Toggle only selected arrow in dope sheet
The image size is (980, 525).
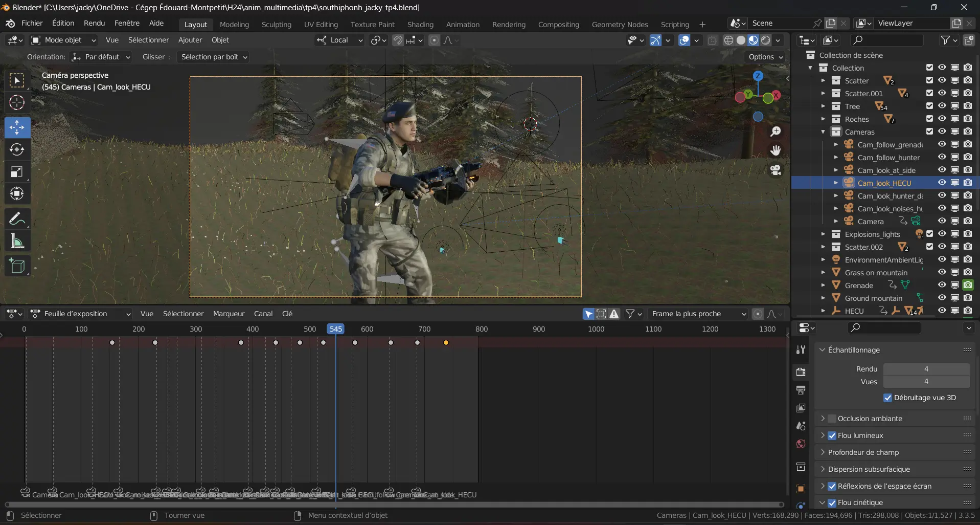coord(589,314)
